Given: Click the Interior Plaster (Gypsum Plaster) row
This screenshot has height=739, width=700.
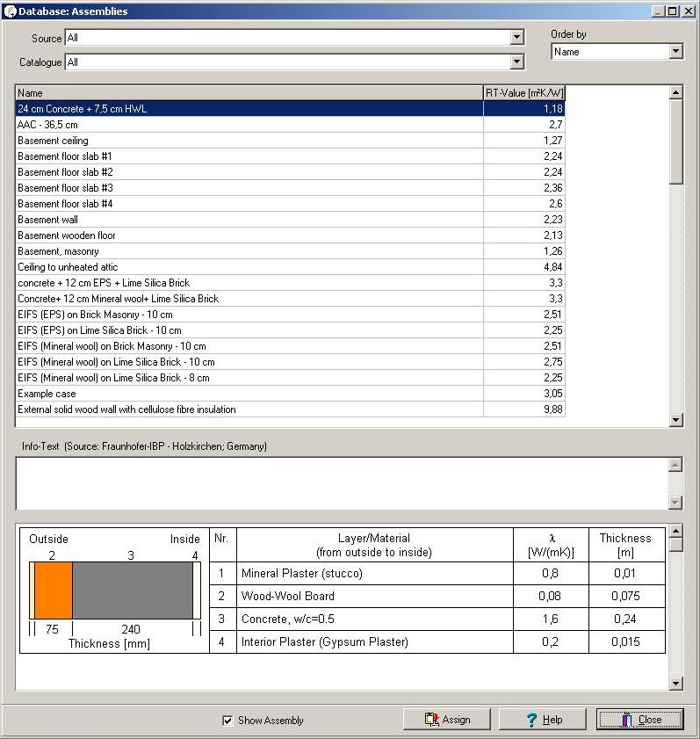Looking at the screenshot, I should (x=437, y=641).
